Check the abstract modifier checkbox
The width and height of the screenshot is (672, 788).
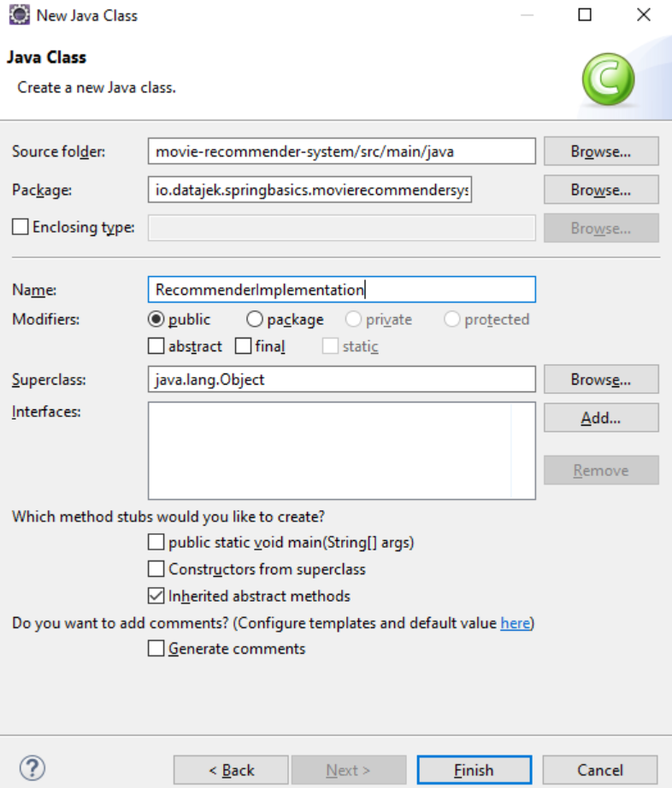(x=156, y=346)
